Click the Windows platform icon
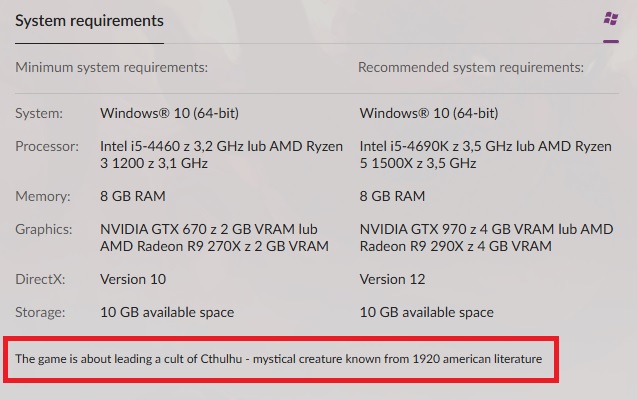This screenshot has width=637, height=400. 611,19
